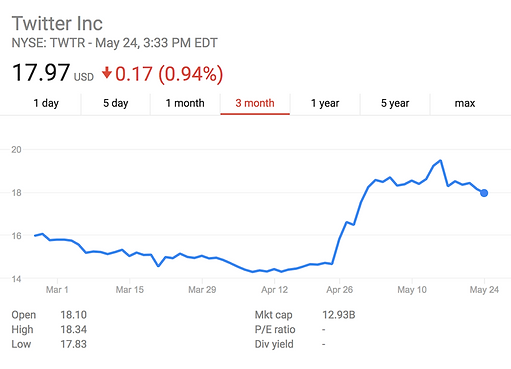Screen dimensions: 511x369
Task: Click the red down arrow price indicator
Action: pyautogui.click(x=107, y=73)
